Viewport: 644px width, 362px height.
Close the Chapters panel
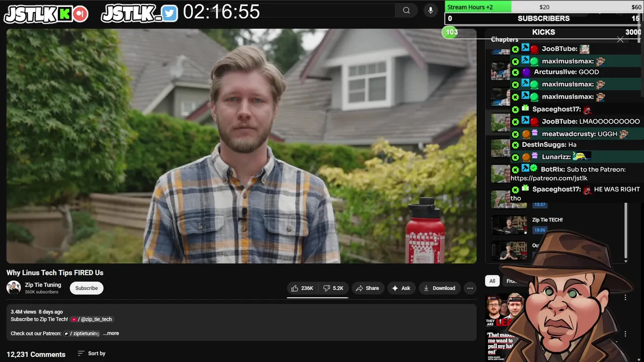point(620,39)
